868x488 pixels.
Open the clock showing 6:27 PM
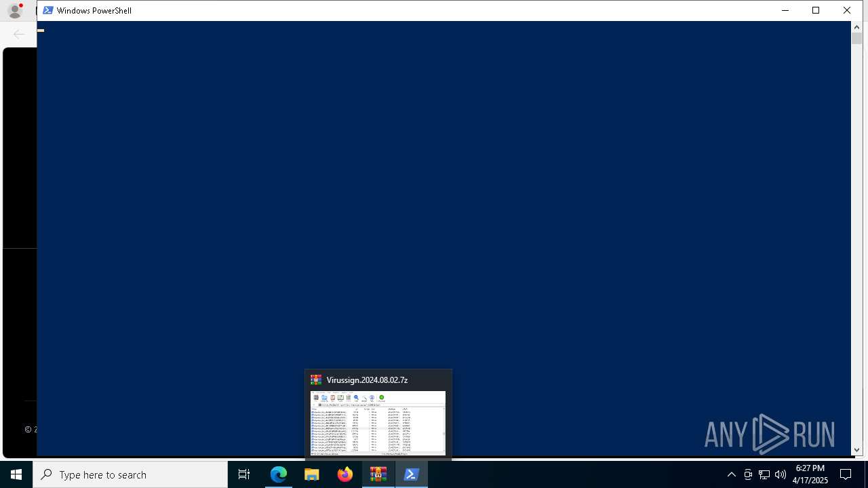tap(810, 474)
